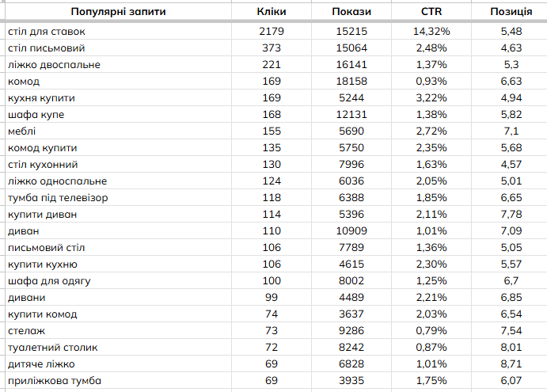
Task: Click the position value 7,1 for 'меблі'
Action: pos(511,131)
